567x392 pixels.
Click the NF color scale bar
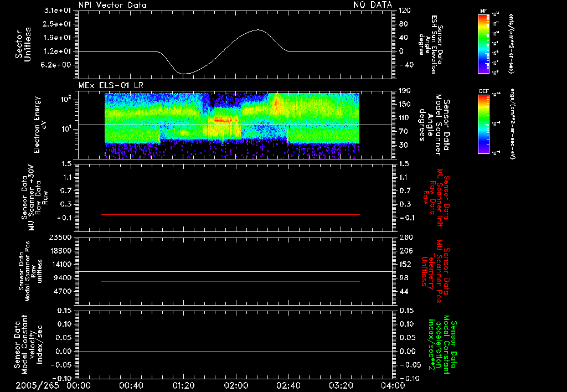(x=483, y=43)
